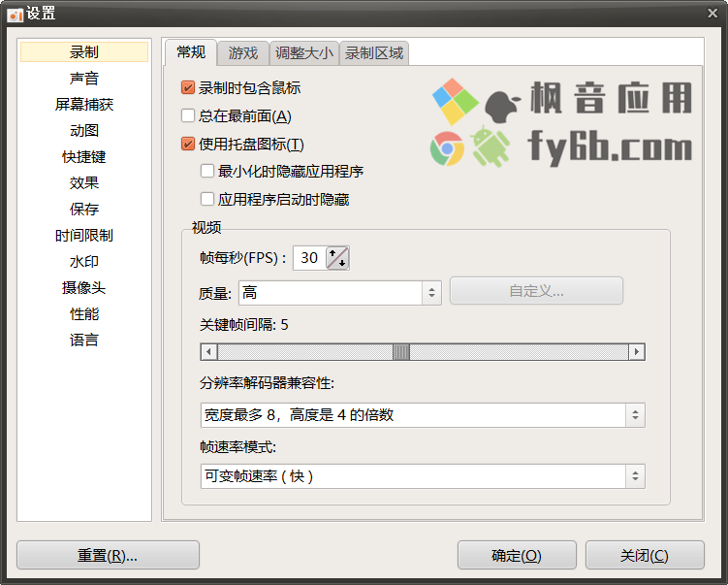Open the 录制区域 tab

pyautogui.click(x=374, y=53)
